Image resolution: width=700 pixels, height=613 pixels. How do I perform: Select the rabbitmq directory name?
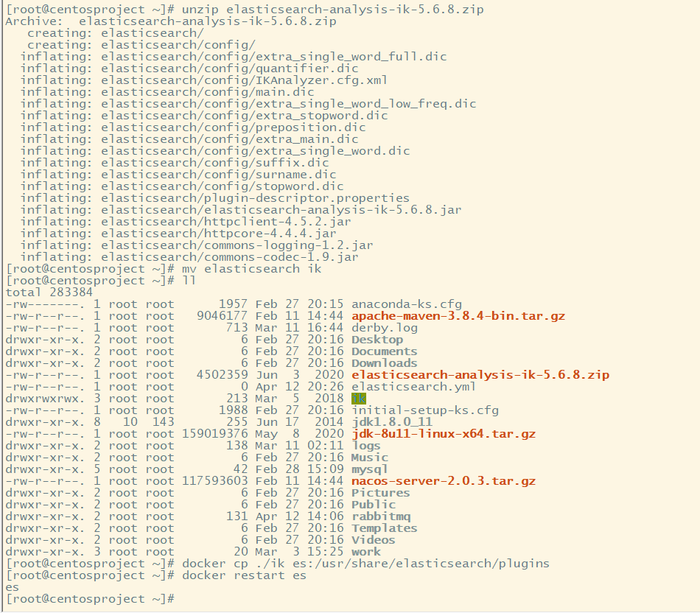click(x=381, y=516)
